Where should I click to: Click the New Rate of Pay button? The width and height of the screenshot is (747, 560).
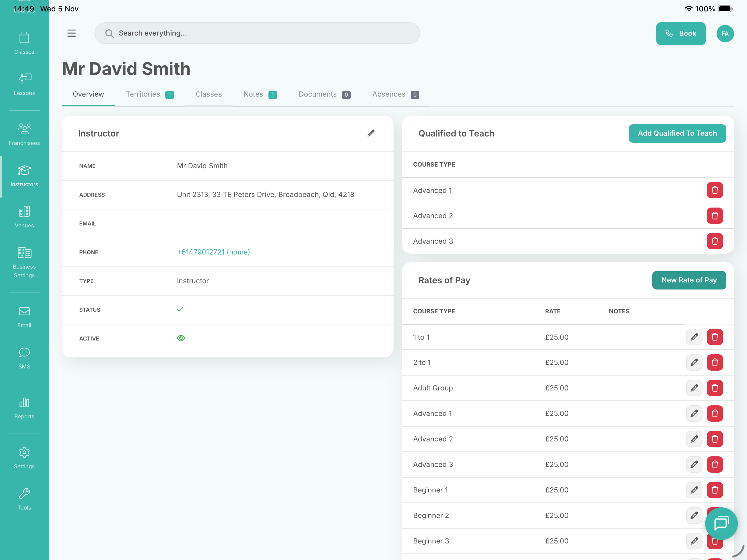pos(689,280)
